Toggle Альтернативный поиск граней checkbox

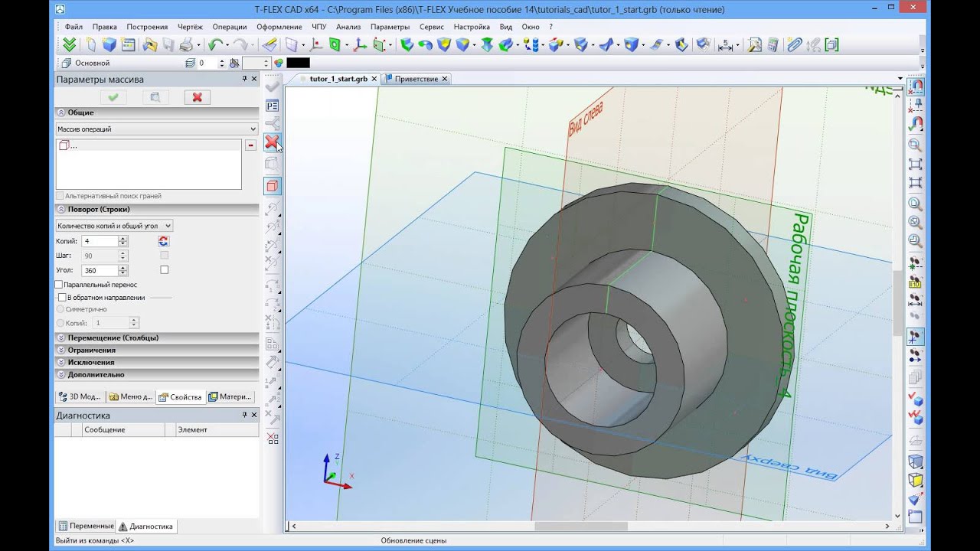tap(60, 196)
